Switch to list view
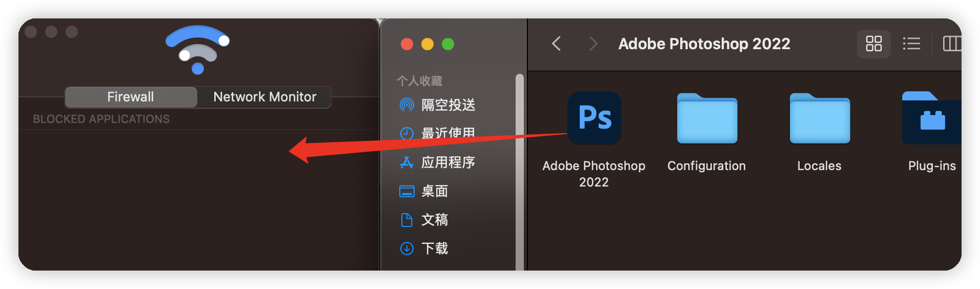Viewport: 980px width, 289px height. (x=911, y=44)
